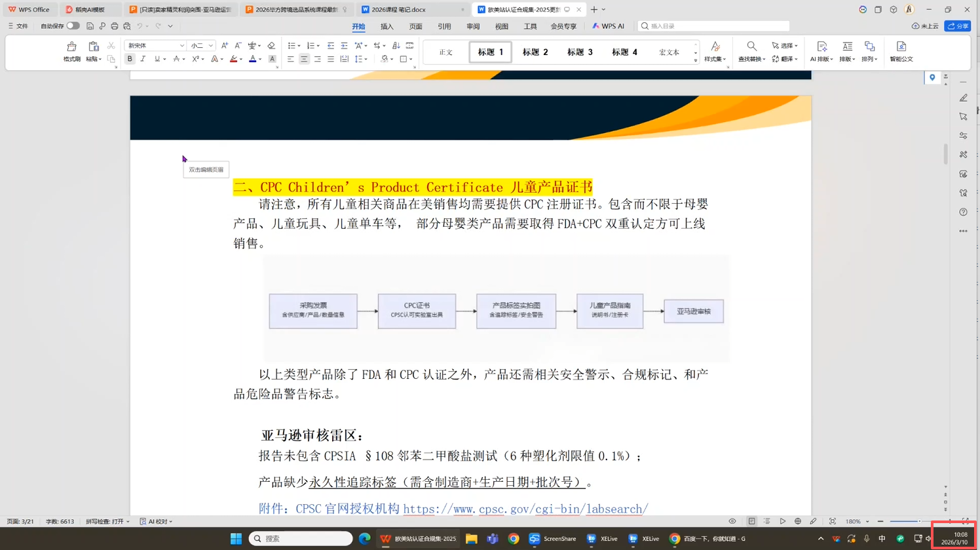Switch to the Insert (插入) ribbon tab
The height and width of the screenshot is (550, 980).
pyautogui.click(x=386, y=26)
